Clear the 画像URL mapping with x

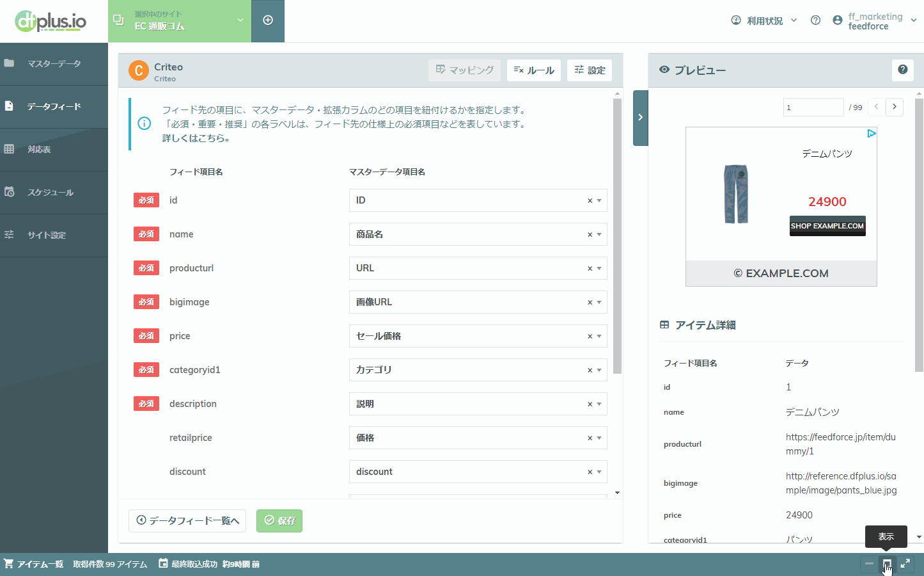click(590, 303)
